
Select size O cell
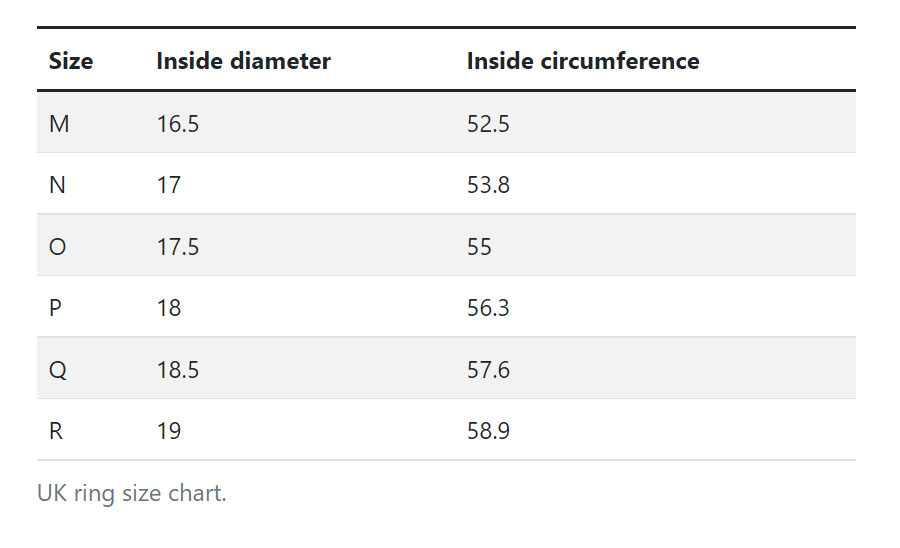pyautogui.click(x=58, y=246)
